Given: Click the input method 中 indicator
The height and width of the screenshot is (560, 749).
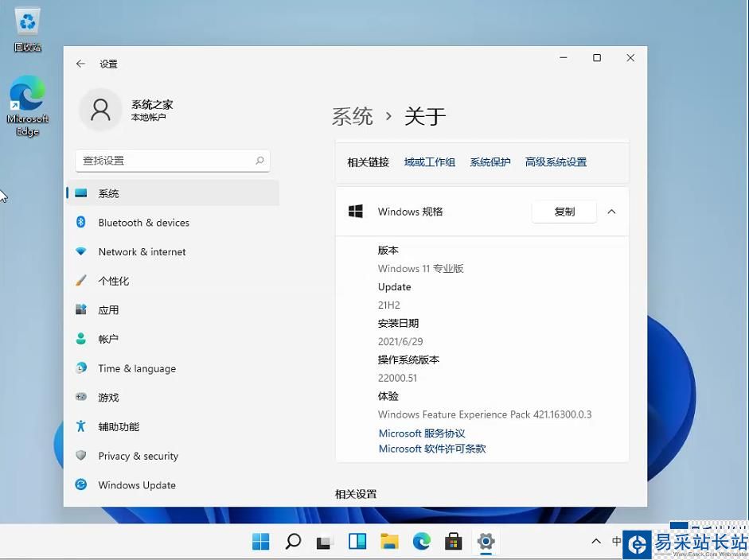Looking at the screenshot, I should point(617,541).
